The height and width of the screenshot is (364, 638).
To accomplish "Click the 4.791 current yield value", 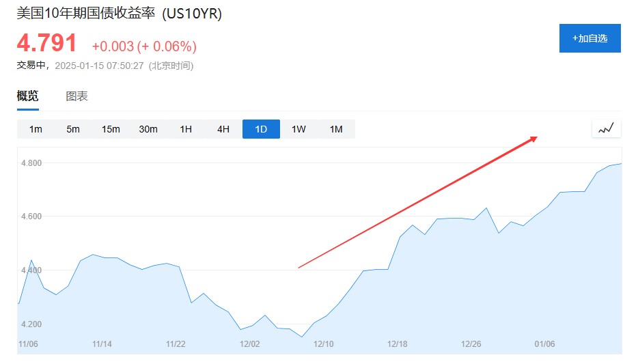I will click(47, 43).
